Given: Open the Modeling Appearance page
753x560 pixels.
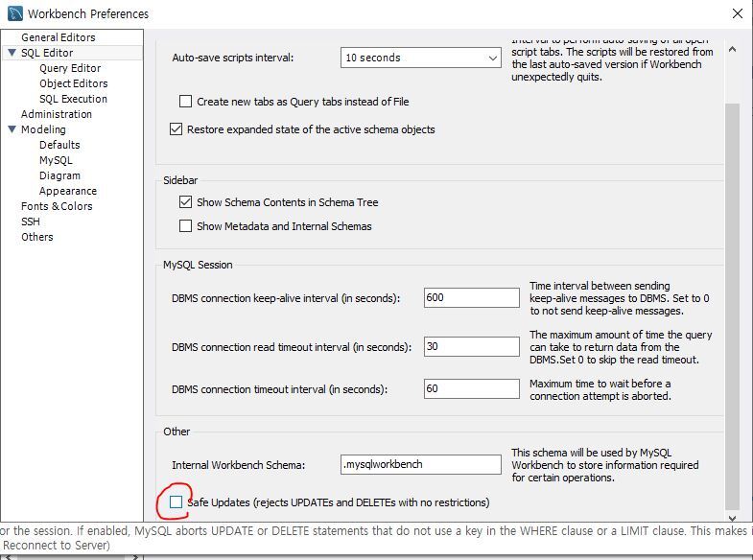Looking at the screenshot, I should (x=68, y=191).
